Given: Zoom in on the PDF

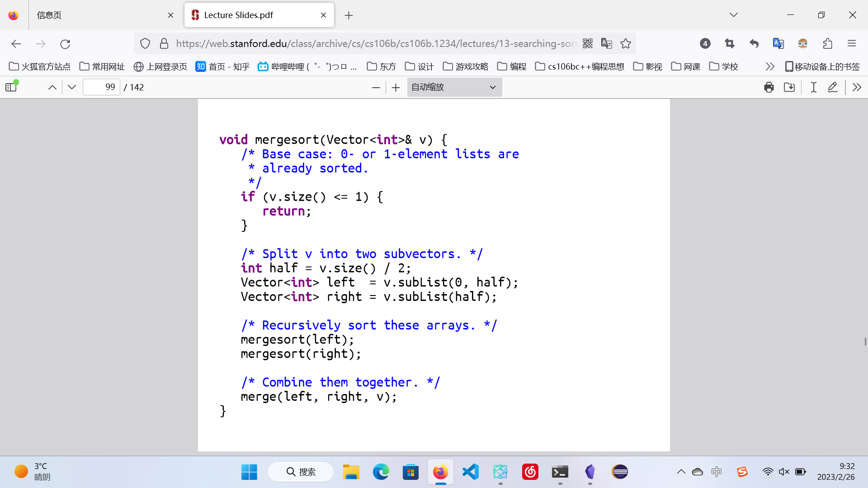Looking at the screenshot, I should pos(396,87).
